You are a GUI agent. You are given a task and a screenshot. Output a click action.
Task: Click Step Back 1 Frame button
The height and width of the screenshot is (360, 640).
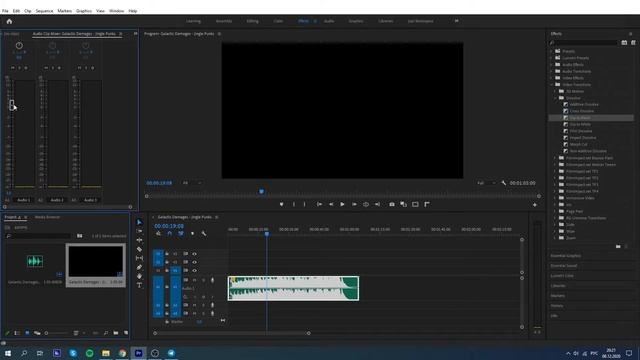click(331, 204)
